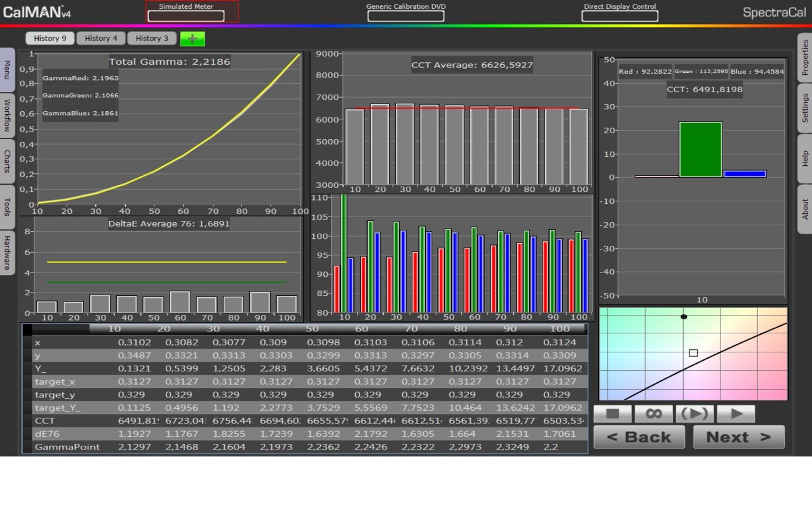Click the bracketed play series button
The image size is (812, 520).
pos(695,414)
